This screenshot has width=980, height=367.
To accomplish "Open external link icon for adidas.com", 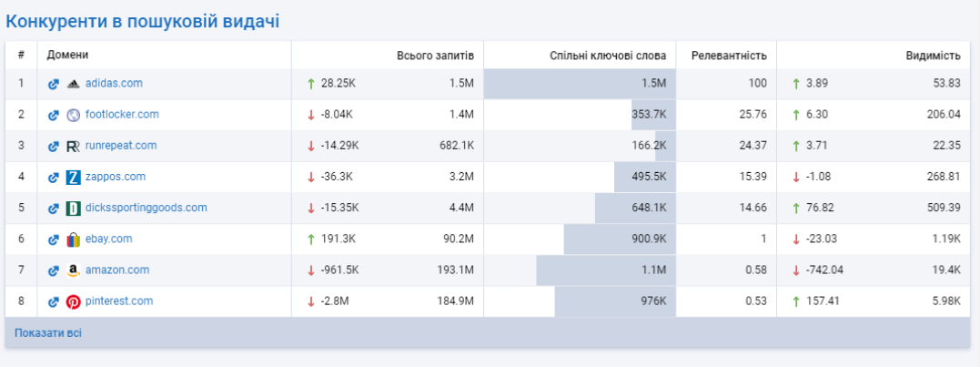I will point(54,84).
